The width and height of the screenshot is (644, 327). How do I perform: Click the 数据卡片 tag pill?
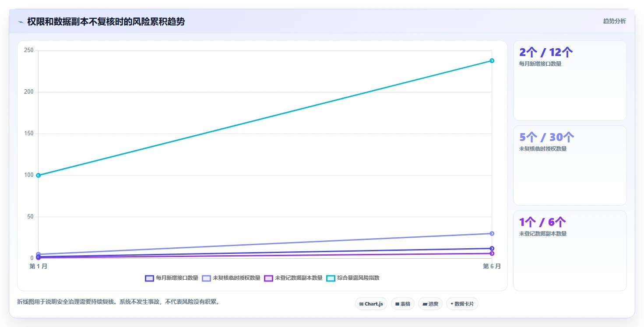click(462, 304)
